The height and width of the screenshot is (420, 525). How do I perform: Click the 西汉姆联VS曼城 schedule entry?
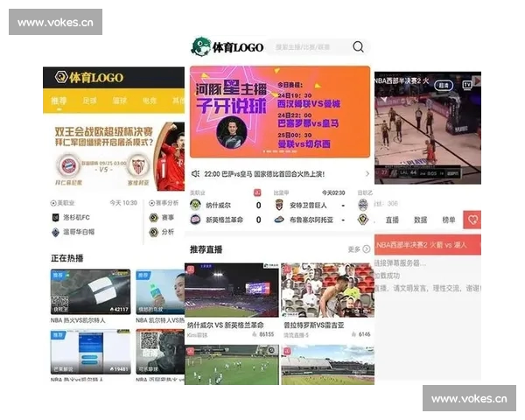pyautogui.click(x=309, y=104)
